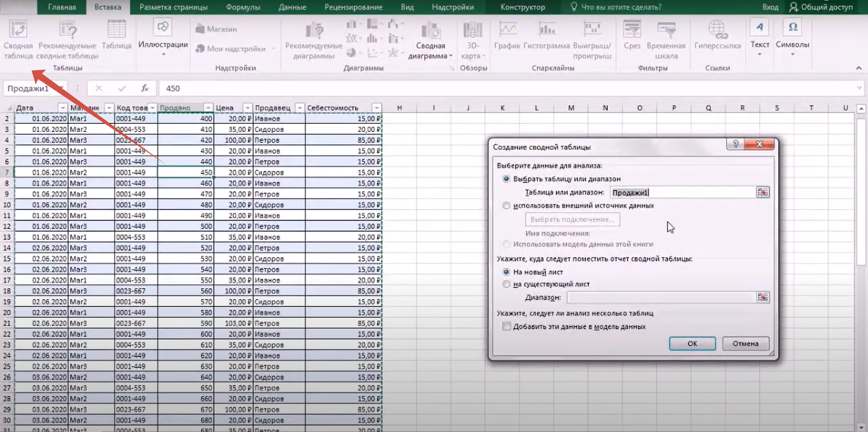Switch to the Конструктор tab
This screenshot has width=868, height=432.
523,7
